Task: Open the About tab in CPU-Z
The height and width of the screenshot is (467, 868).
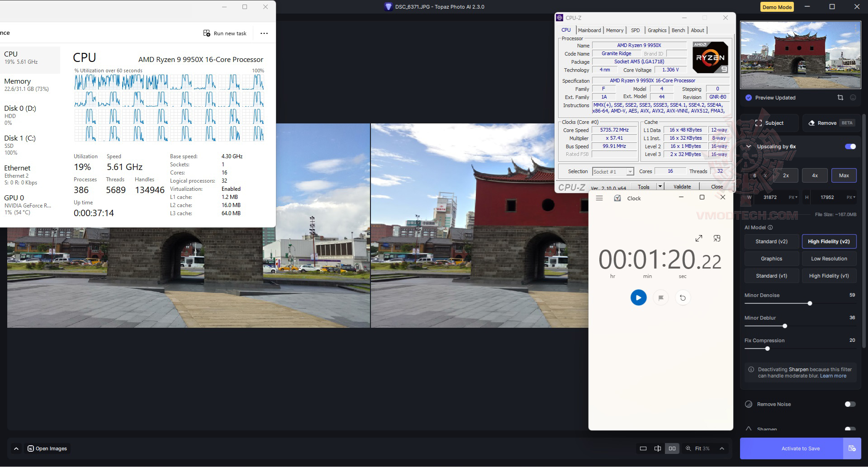Action: click(697, 30)
